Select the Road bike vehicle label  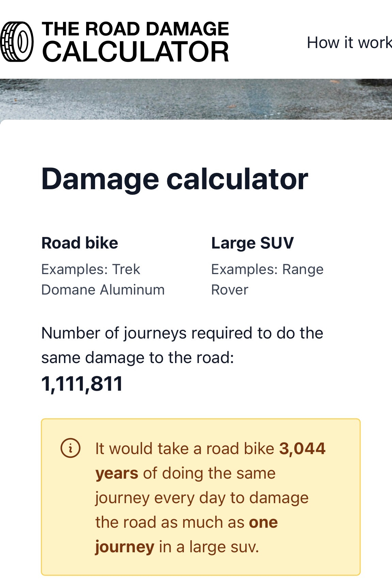pyautogui.click(x=80, y=243)
